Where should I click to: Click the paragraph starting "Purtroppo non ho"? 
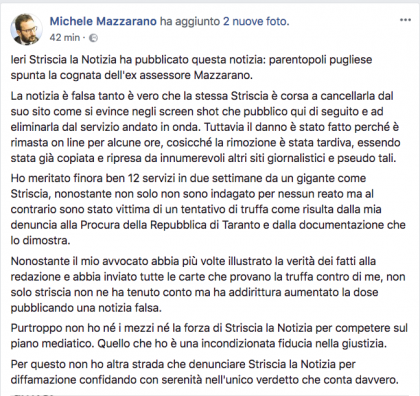pos(209,336)
